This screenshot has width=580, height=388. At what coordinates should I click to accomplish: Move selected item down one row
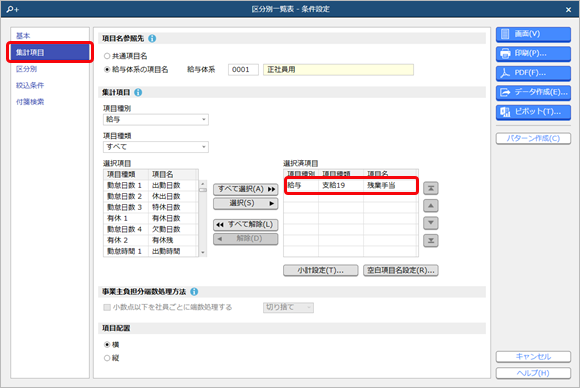click(x=431, y=223)
